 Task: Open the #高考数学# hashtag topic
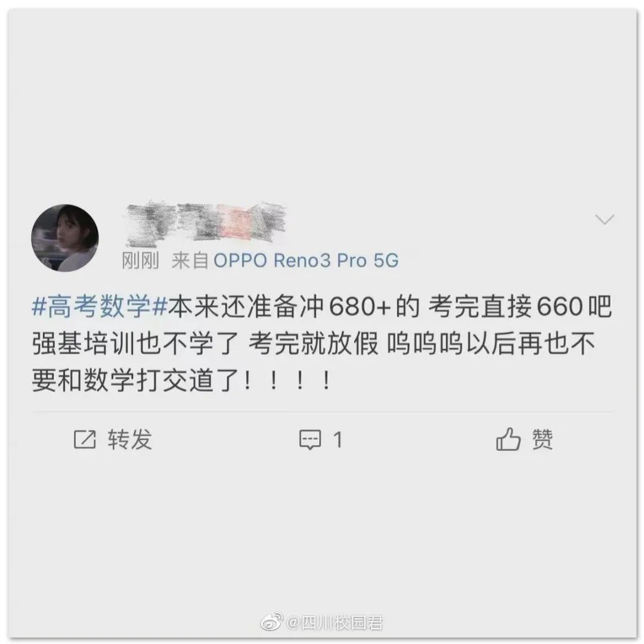click(x=100, y=306)
